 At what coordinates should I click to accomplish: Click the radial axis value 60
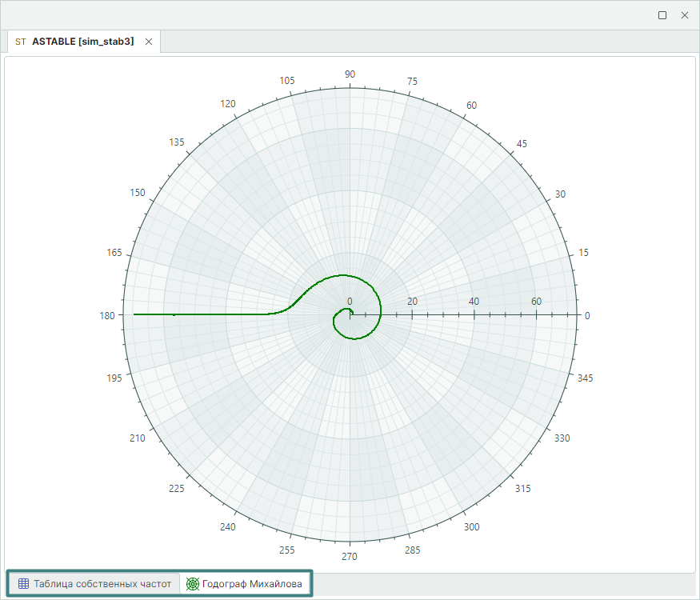537,302
